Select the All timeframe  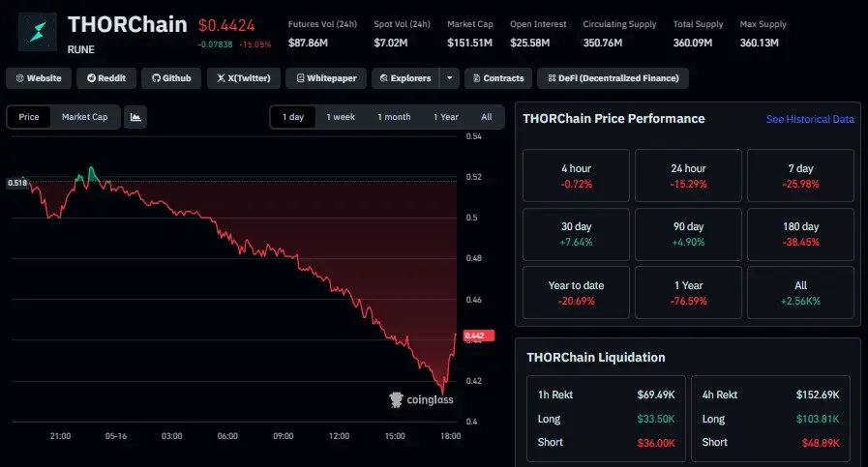tap(486, 117)
